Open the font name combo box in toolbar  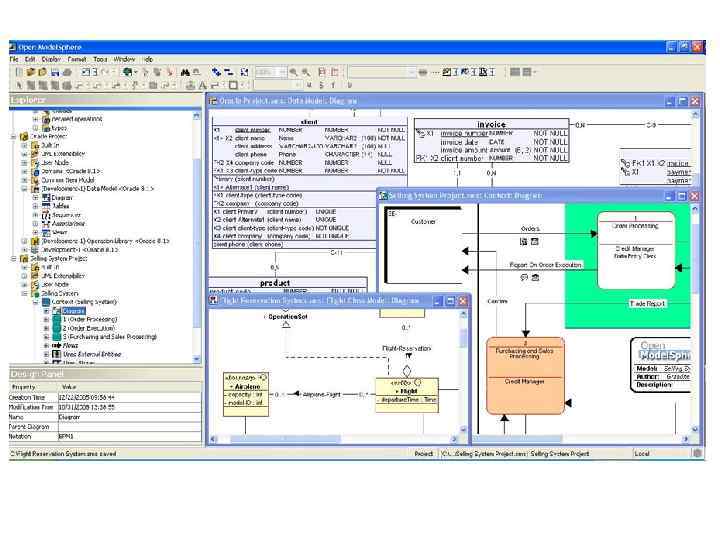tap(382, 72)
